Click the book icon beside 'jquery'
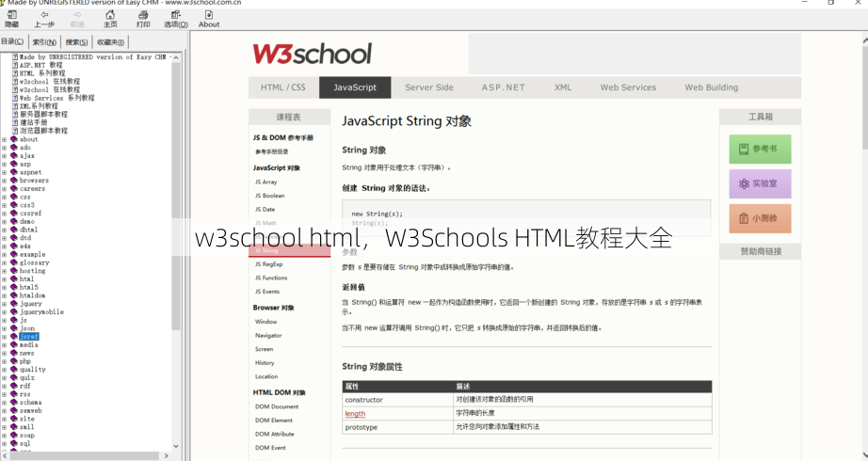 click(x=14, y=304)
